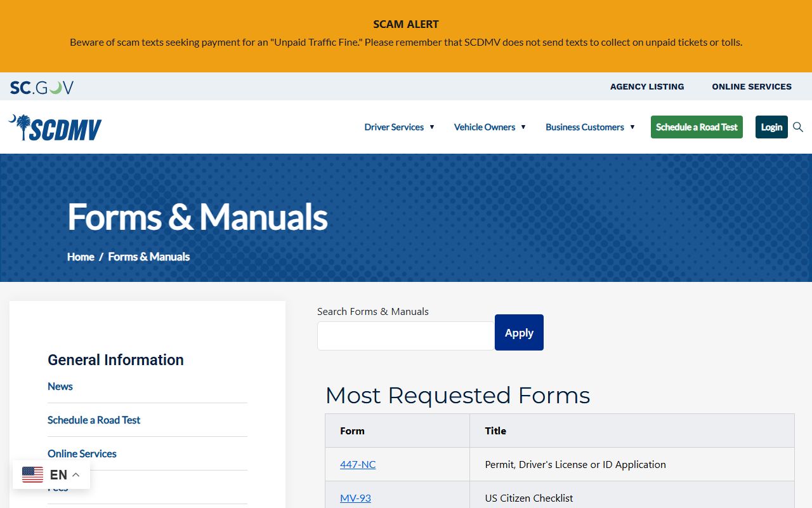
Task: Open Driver Services menu
Action: coord(394,127)
